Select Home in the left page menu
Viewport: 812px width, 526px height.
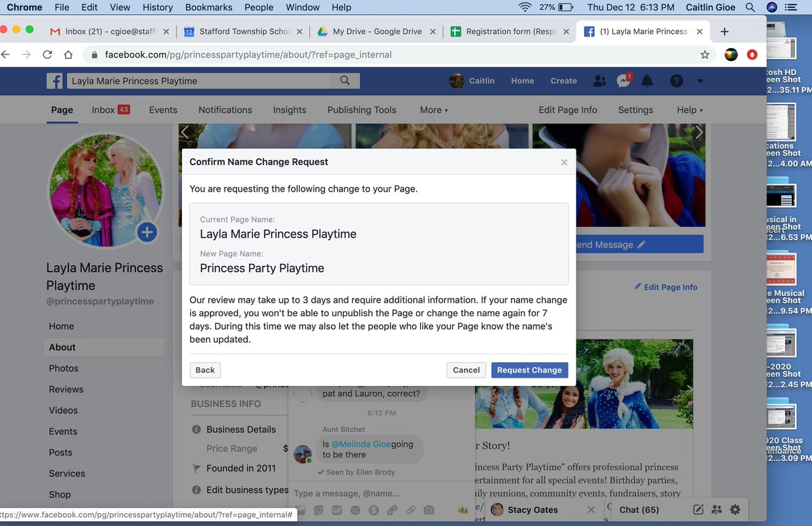click(x=62, y=326)
